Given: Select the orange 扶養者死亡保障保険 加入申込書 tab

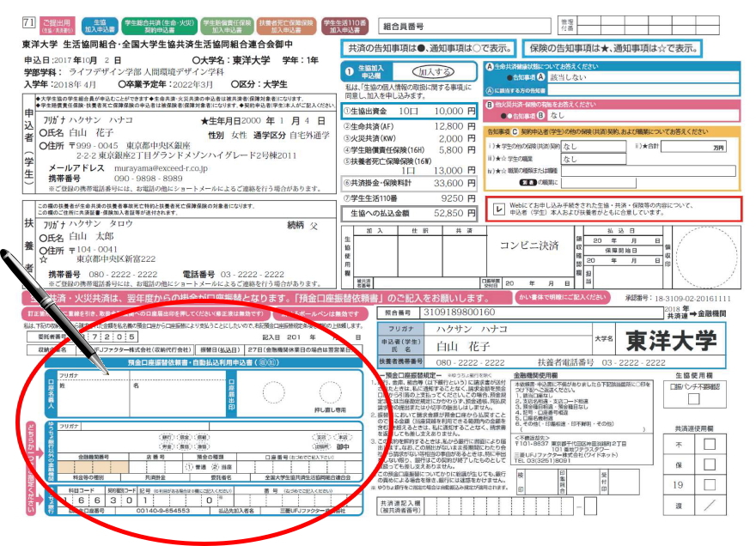Looking at the screenshot, I should pyautogui.click(x=286, y=26).
